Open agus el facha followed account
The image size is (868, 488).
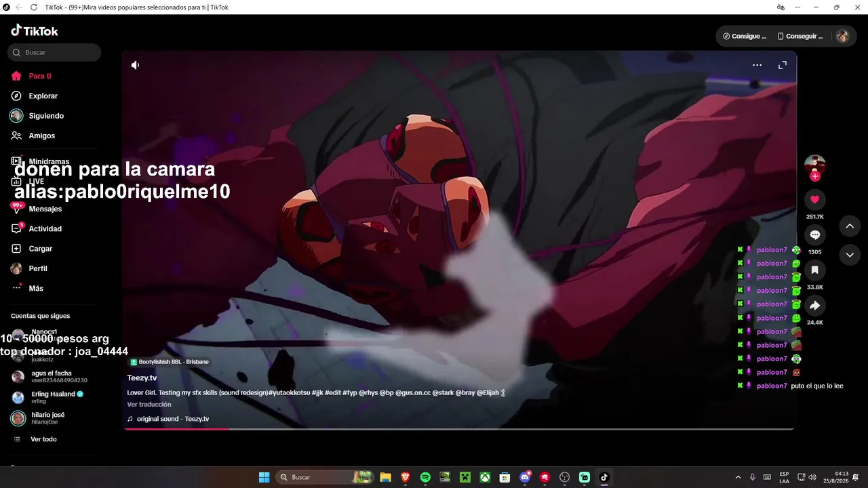click(50, 376)
